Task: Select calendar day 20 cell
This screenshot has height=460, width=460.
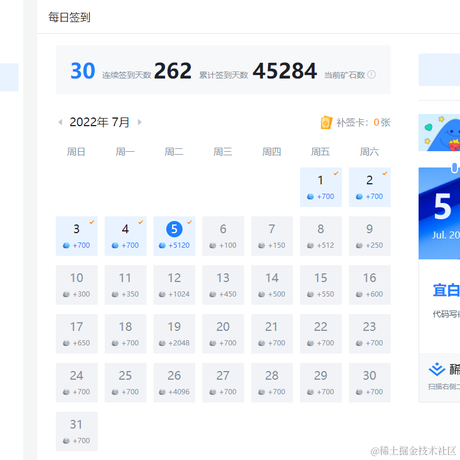Action: point(223,334)
